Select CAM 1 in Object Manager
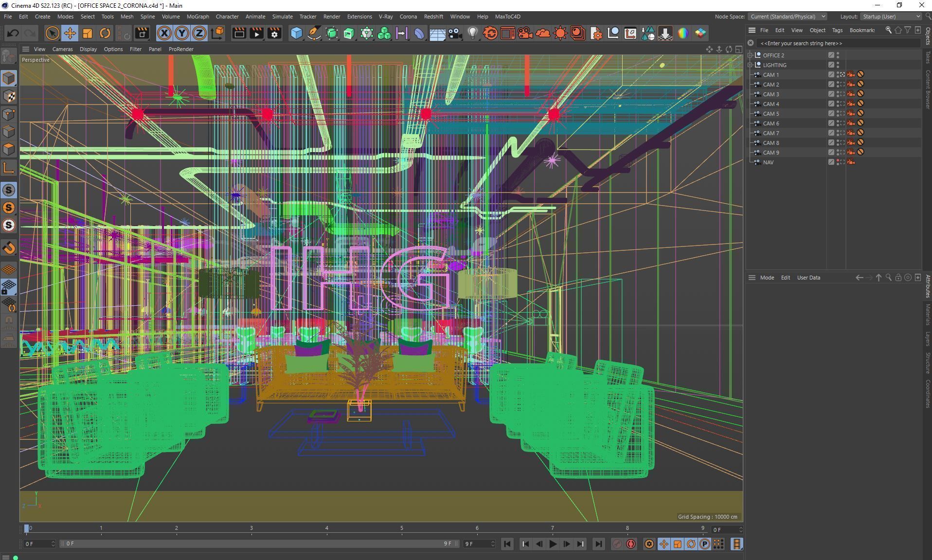The image size is (932, 560). click(771, 75)
